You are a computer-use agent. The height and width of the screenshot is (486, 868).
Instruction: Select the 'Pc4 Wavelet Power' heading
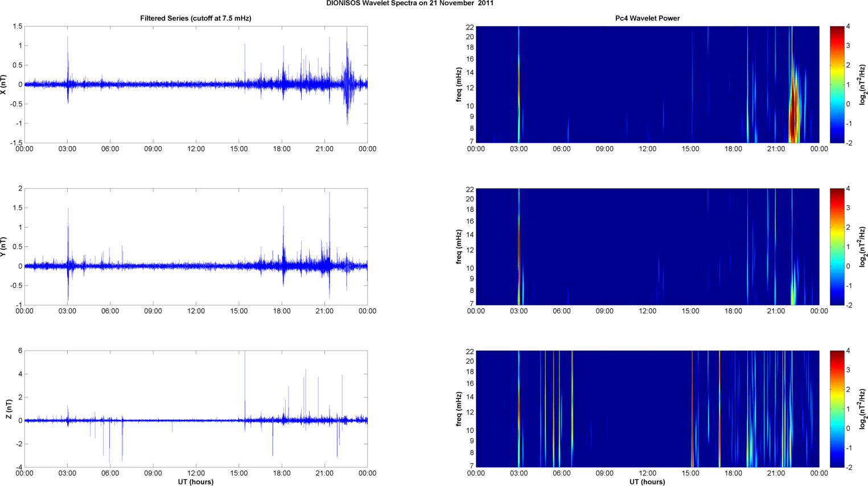click(647, 18)
